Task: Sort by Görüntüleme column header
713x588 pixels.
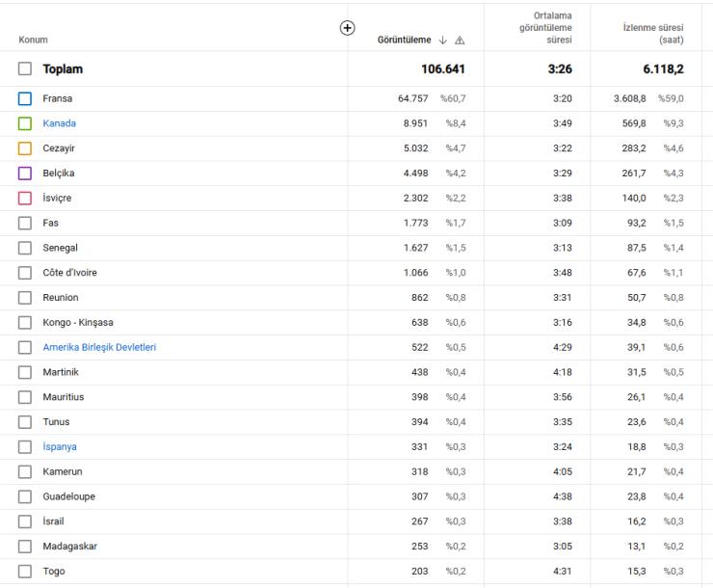Action: [x=404, y=40]
